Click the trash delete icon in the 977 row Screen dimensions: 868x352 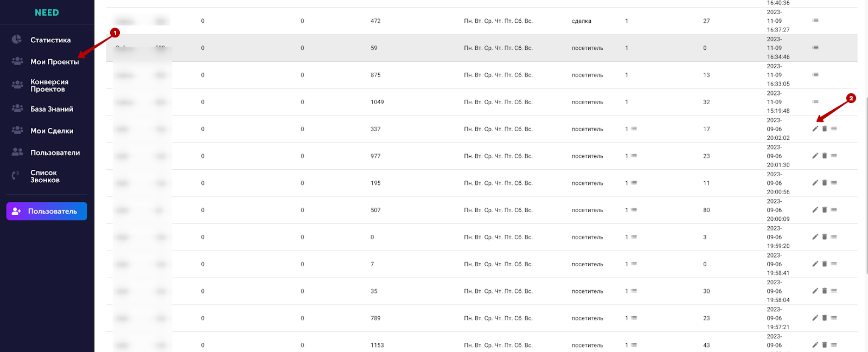pos(824,156)
